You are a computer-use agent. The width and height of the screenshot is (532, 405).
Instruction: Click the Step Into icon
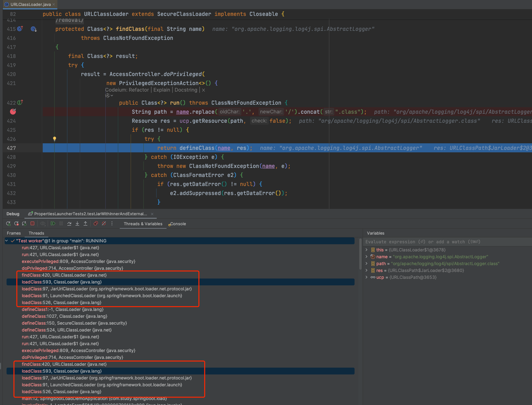pos(77,224)
